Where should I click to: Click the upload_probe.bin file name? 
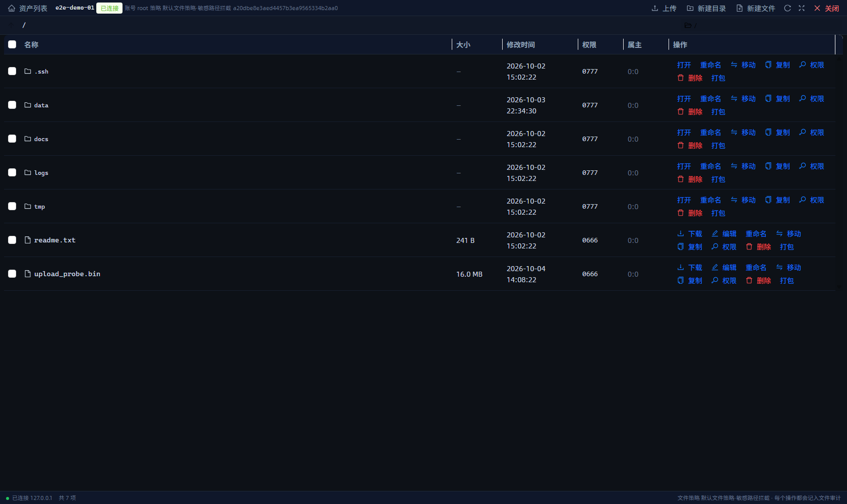pyautogui.click(x=67, y=274)
